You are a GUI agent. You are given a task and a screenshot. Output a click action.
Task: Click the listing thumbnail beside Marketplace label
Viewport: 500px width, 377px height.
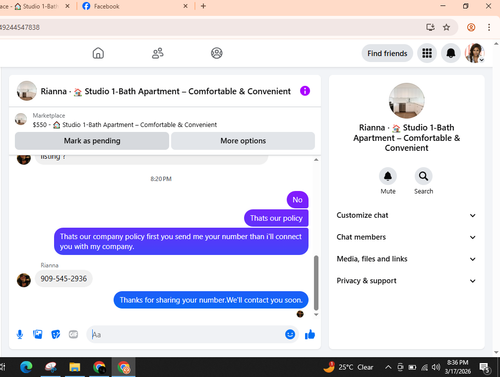[x=21, y=119]
